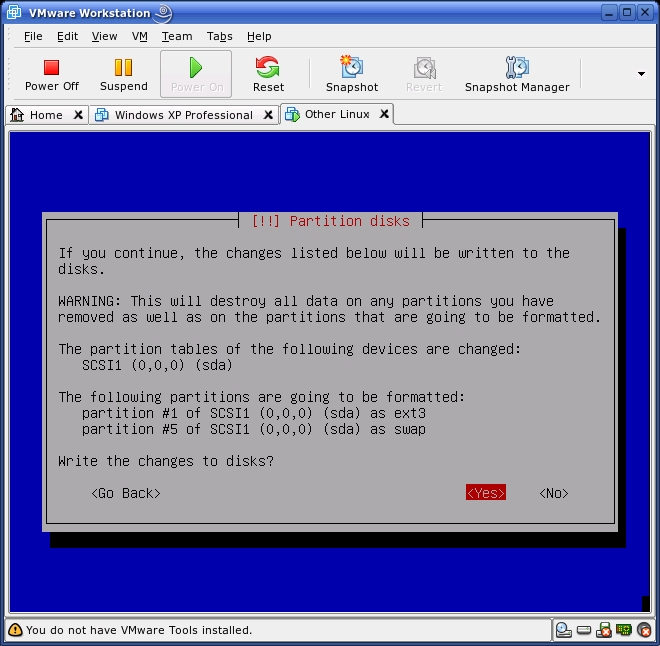660x646 pixels.
Task: Click the disconnected floppy device status icon
Action: [604, 630]
